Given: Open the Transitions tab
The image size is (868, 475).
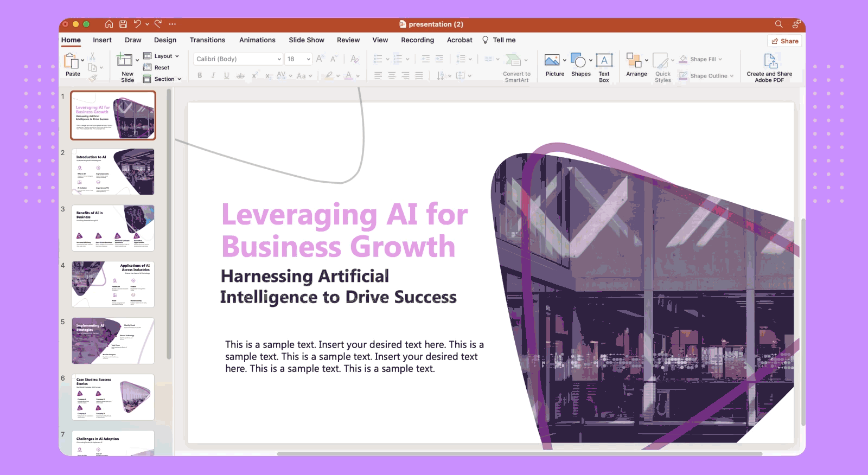Looking at the screenshot, I should coord(207,40).
